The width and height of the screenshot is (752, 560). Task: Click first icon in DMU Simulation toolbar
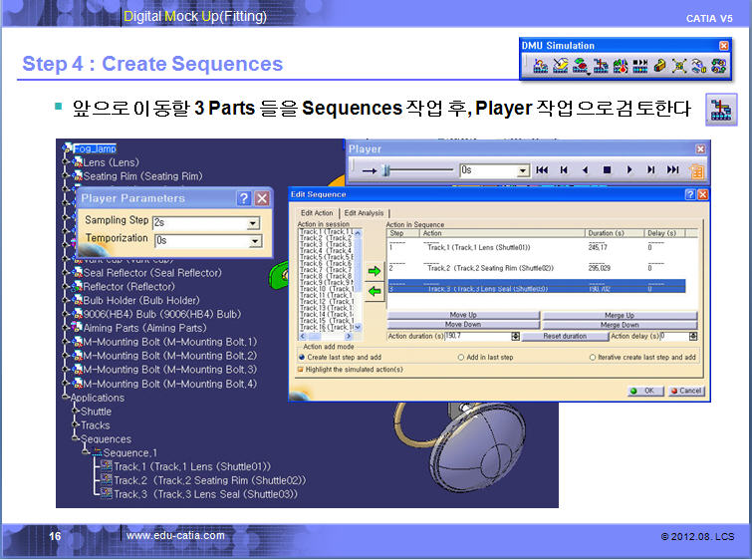click(539, 66)
